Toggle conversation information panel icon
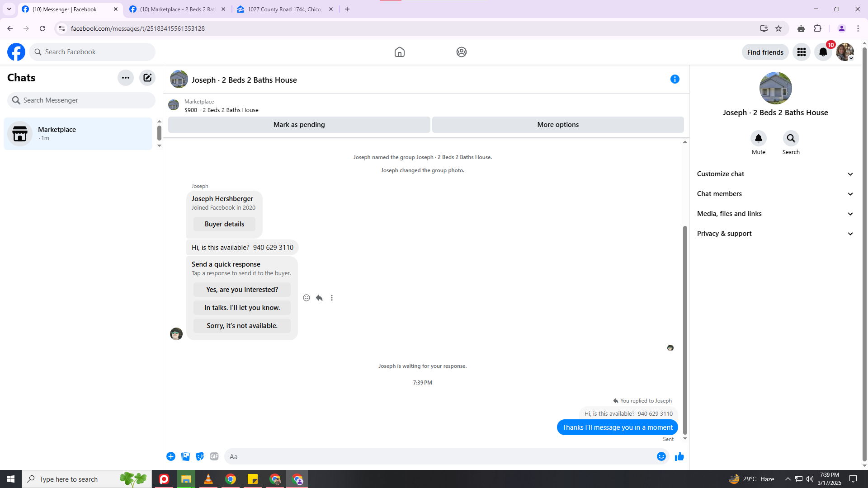This screenshot has width=868, height=488. [675, 80]
